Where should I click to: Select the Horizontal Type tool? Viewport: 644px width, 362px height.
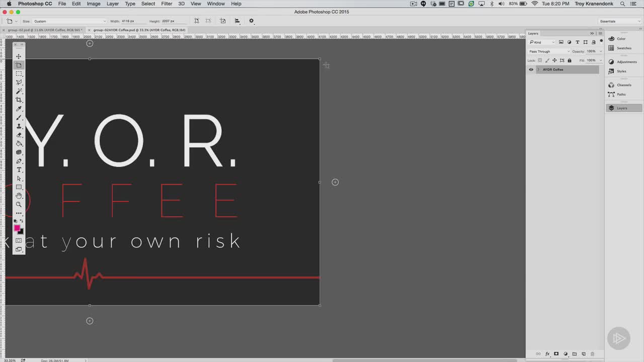(19, 170)
